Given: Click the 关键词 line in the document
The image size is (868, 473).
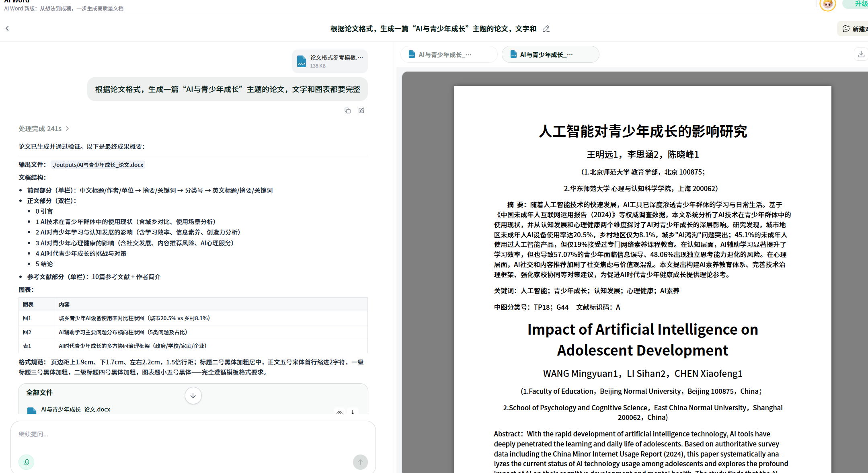Looking at the screenshot, I should point(587,291).
